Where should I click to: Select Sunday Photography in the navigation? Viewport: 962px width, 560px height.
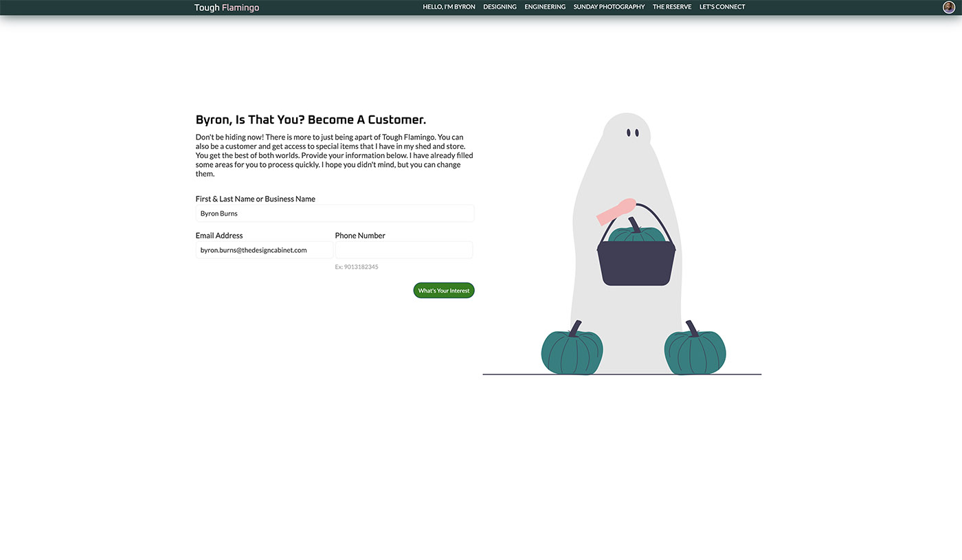[609, 7]
